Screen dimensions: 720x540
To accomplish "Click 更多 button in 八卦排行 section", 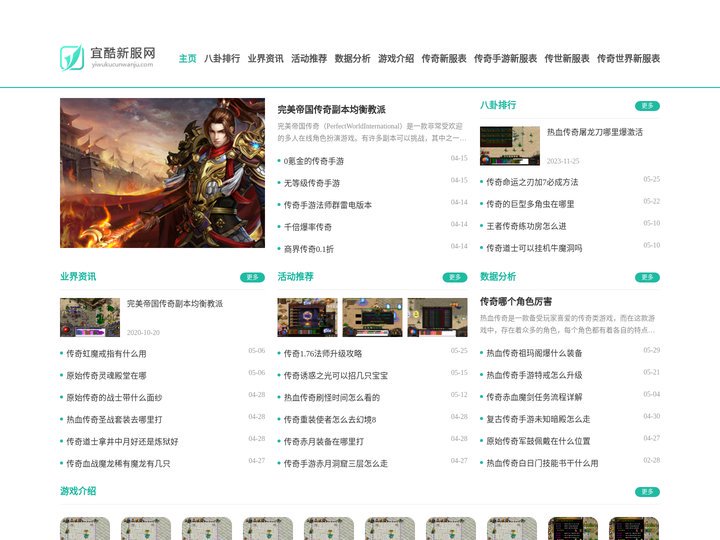I will pyautogui.click(x=647, y=106).
